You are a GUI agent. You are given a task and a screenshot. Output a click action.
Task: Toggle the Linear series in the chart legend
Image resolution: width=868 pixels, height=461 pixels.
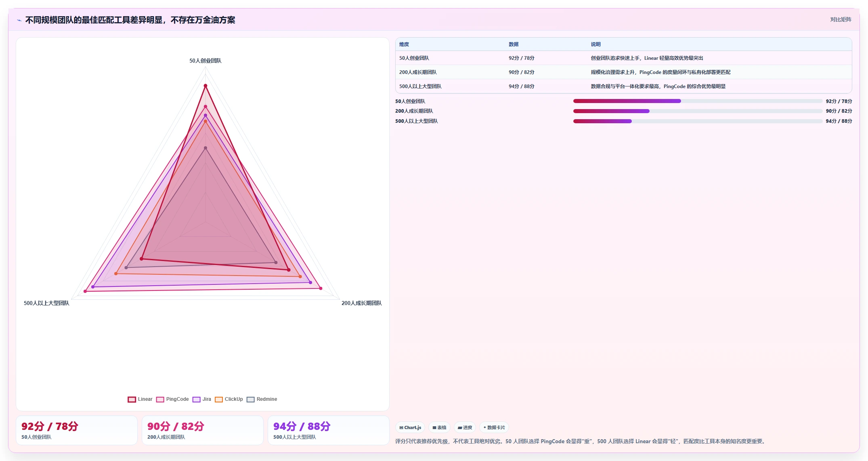pos(140,399)
